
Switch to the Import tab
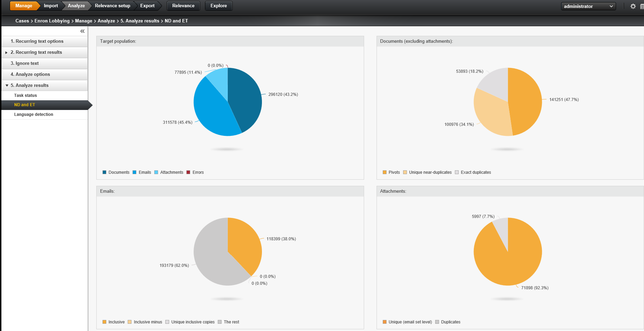click(x=51, y=6)
